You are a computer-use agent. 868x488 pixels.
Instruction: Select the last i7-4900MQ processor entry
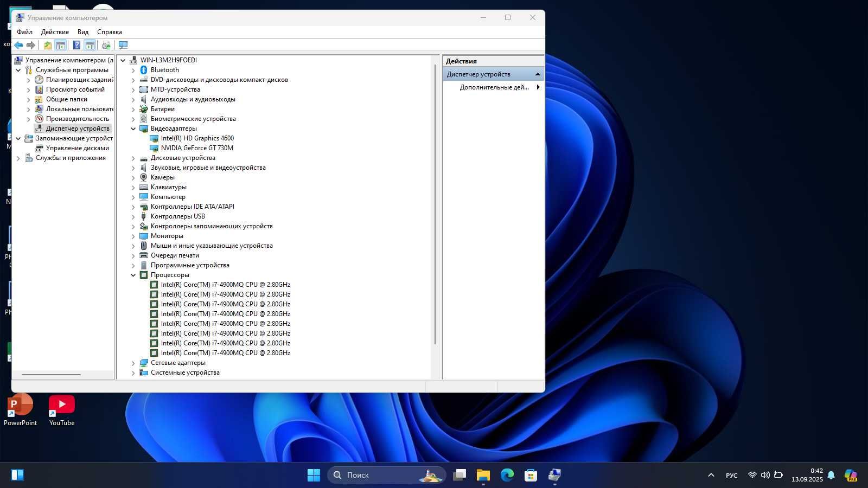[225, 353]
